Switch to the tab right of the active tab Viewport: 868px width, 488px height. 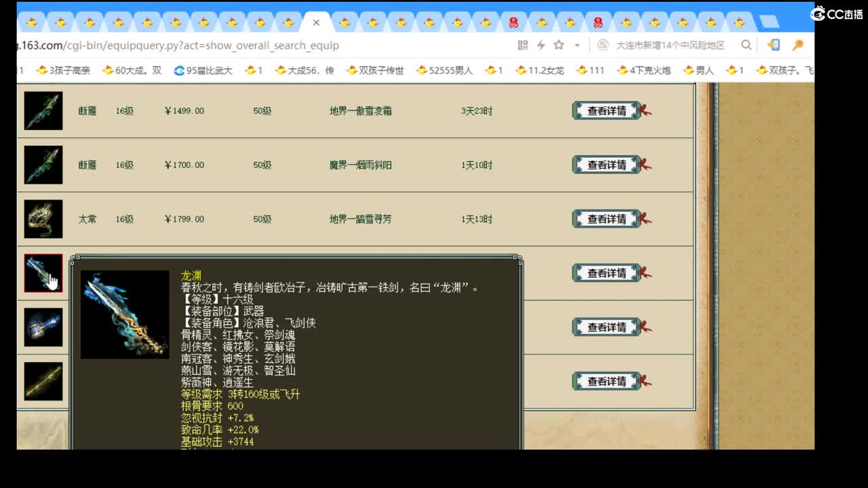point(344,22)
